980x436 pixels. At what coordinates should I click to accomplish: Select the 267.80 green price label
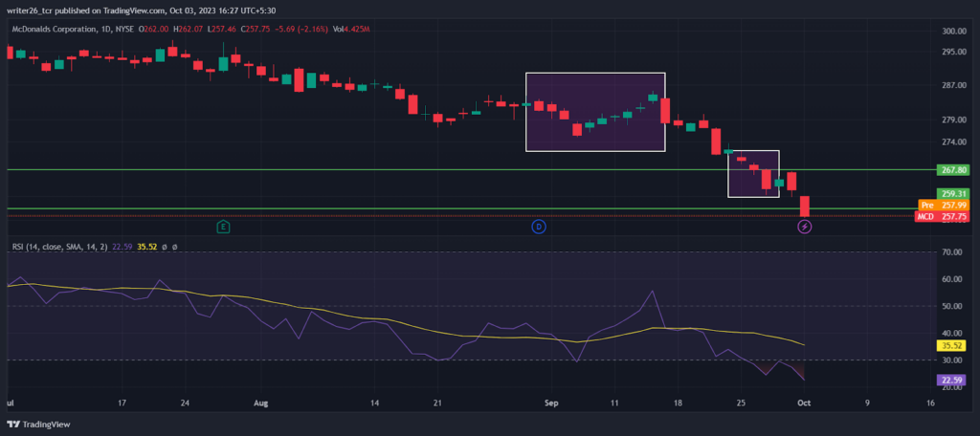click(952, 170)
